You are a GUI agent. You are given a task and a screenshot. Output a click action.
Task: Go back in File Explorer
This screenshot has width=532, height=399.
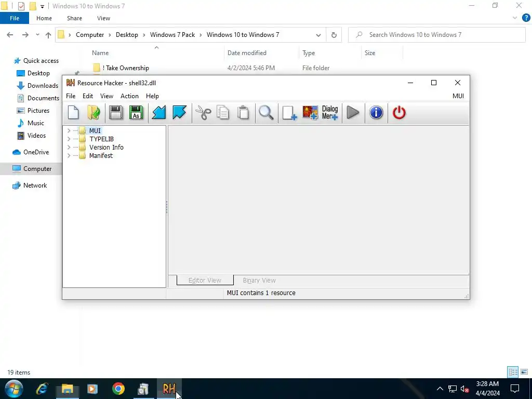pyautogui.click(x=10, y=35)
